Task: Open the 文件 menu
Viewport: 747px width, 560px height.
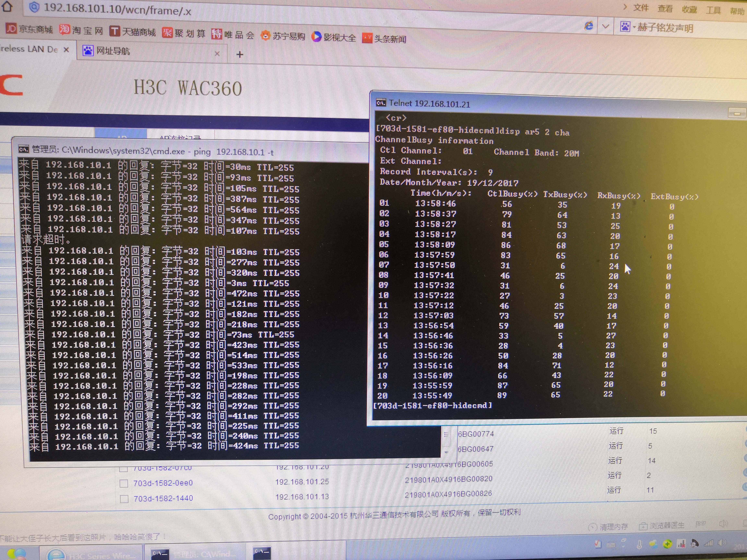Action: (x=641, y=7)
